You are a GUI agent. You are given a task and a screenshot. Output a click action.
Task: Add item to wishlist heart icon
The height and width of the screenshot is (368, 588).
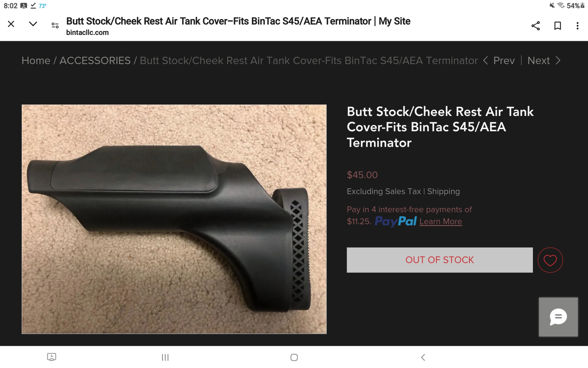pyautogui.click(x=550, y=260)
